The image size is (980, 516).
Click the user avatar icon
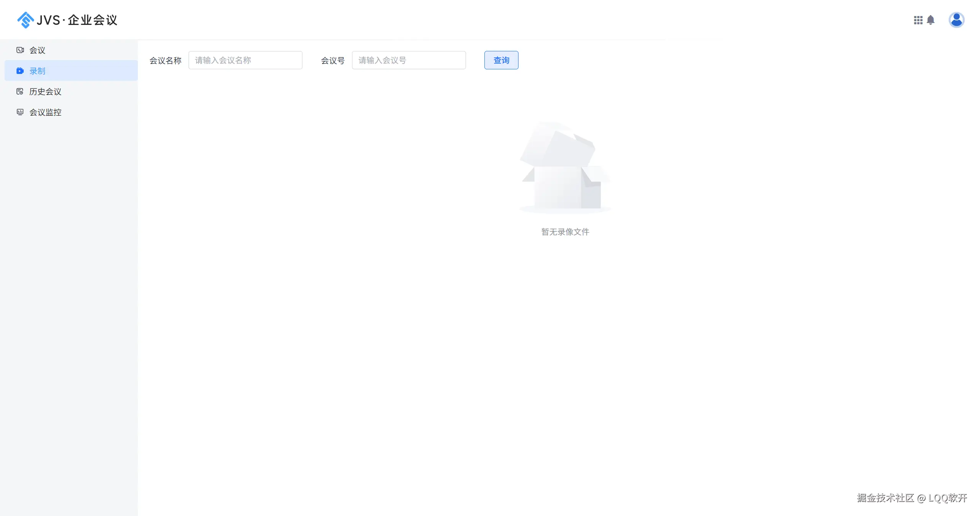tap(956, 20)
